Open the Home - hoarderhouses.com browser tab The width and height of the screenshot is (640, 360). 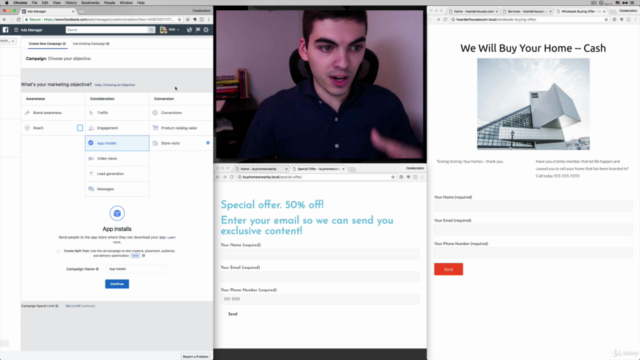[x=473, y=11]
